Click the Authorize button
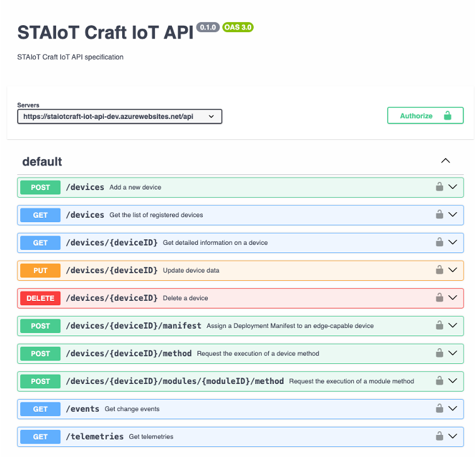 pos(425,116)
